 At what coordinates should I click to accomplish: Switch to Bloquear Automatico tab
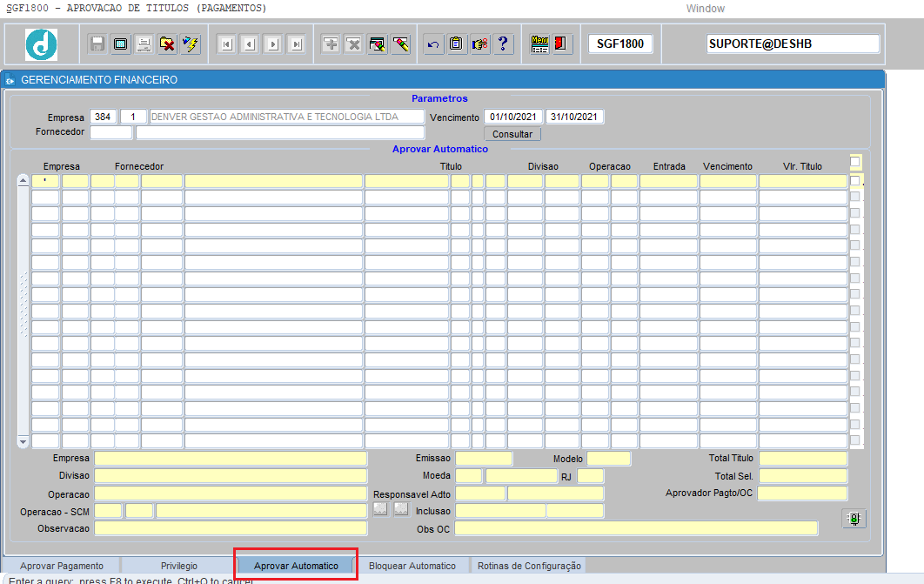tap(412, 566)
